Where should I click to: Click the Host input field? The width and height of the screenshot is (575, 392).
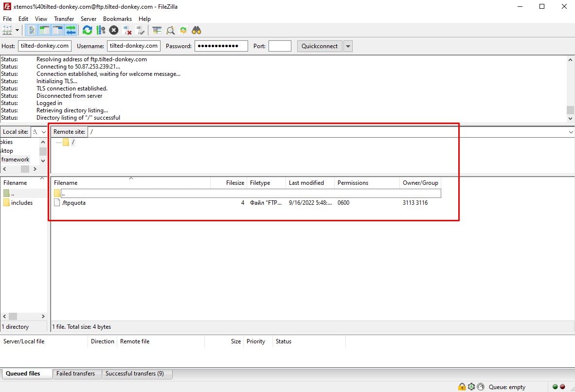pos(44,46)
